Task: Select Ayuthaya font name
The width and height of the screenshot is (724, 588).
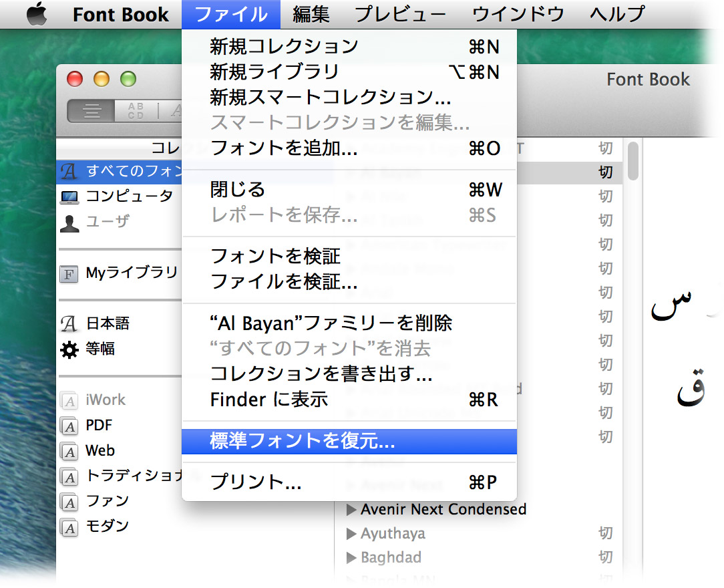Action: pyautogui.click(x=393, y=533)
